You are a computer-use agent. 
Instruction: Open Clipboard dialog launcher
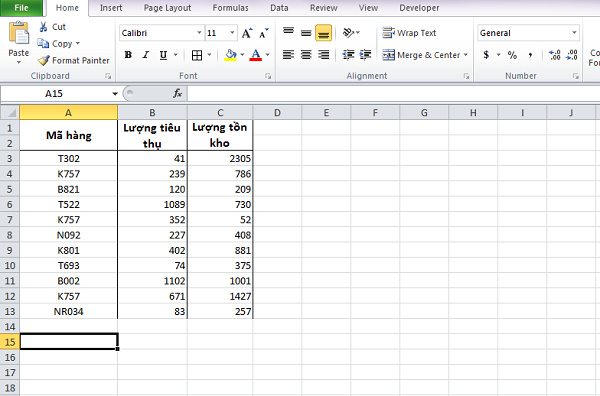coord(108,77)
